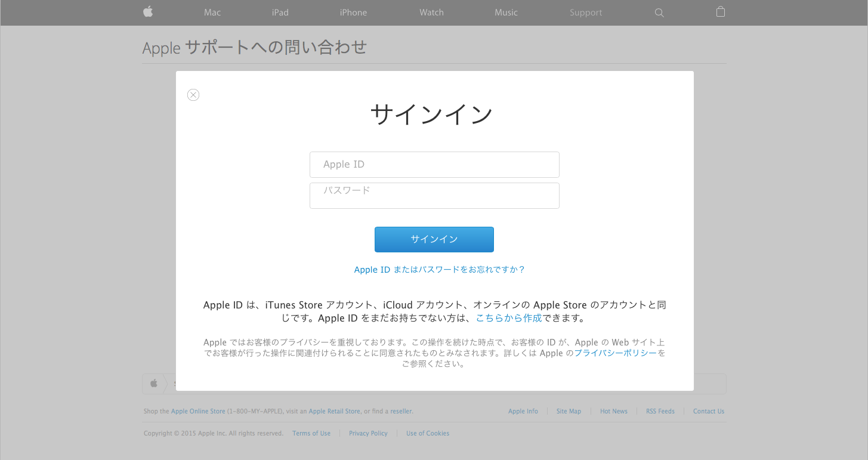
Task: Click the reseller link in footer
Action: point(401,411)
